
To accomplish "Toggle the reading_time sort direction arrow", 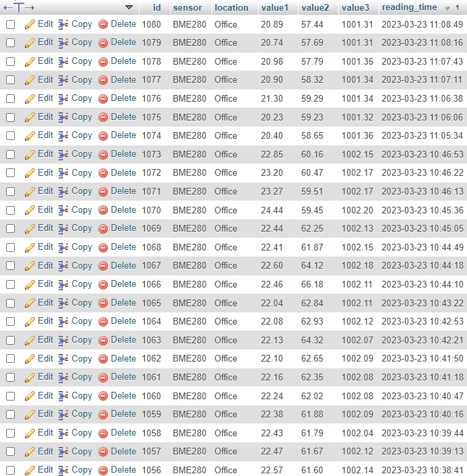I will [x=447, y=8].
